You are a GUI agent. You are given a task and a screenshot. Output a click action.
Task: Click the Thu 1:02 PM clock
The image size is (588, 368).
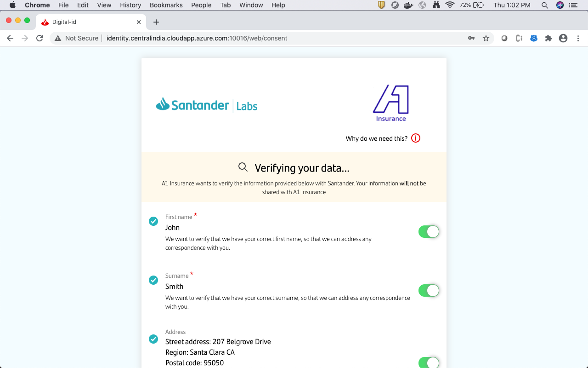tap(512, 5)
